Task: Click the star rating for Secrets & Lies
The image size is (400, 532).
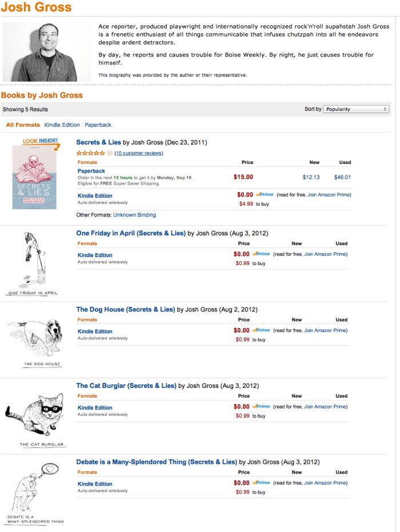Action: click(x=90, y=153)
